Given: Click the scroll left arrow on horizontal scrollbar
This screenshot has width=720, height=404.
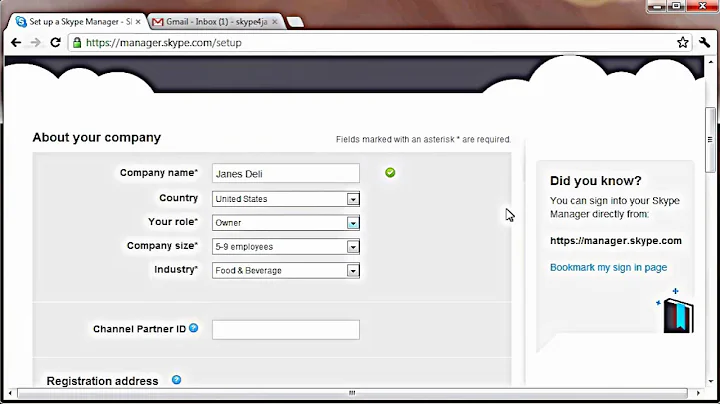Looking at the screenshot, I should (10, 393).
